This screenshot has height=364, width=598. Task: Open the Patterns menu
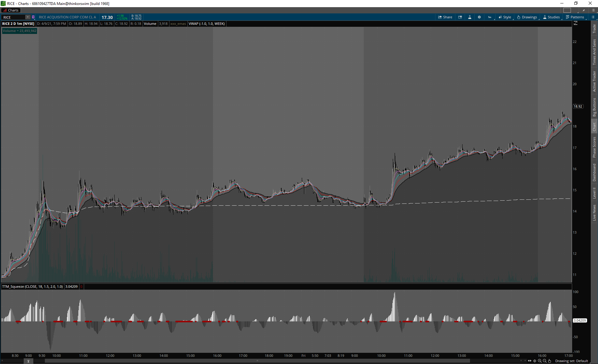[x=575, y=17]
